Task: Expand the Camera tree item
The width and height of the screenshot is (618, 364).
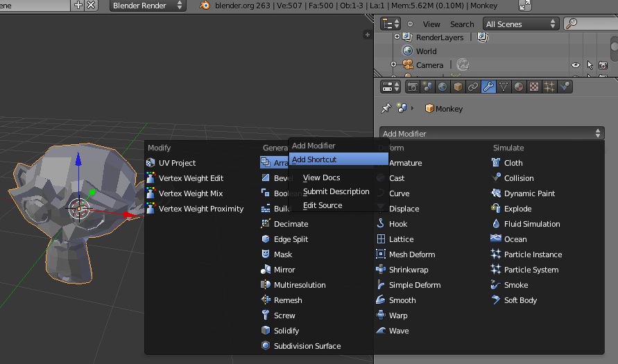Action: [393, 64]
